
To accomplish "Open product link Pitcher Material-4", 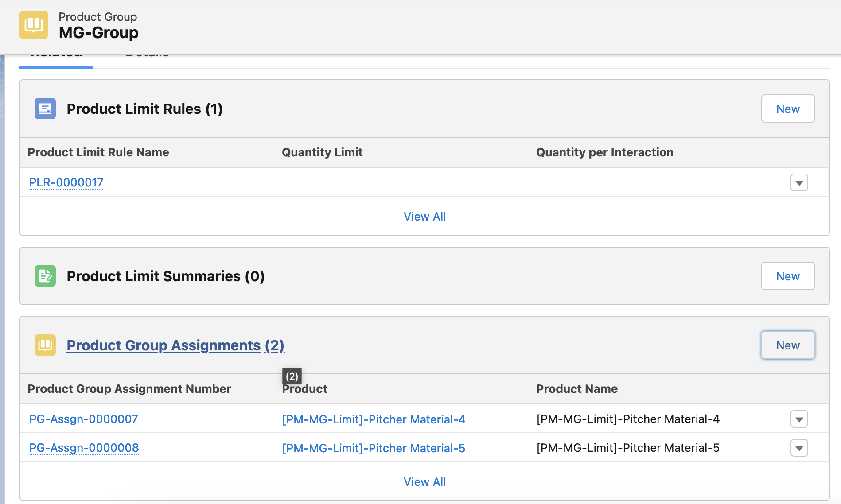I will pyautogui.click(x=374, y=419).
